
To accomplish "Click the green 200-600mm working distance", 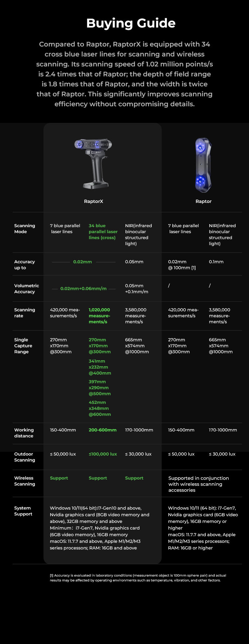I will pos(103,430).
